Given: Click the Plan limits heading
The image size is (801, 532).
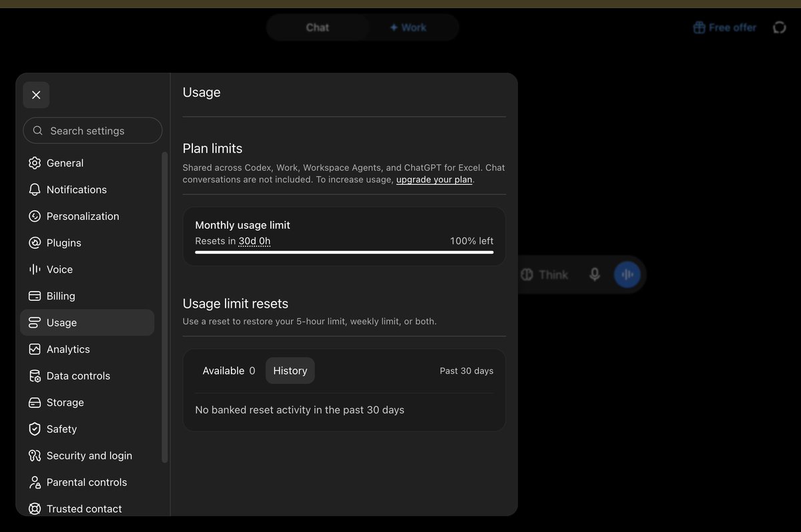Looking at the screenshot, I should point(212,148).
